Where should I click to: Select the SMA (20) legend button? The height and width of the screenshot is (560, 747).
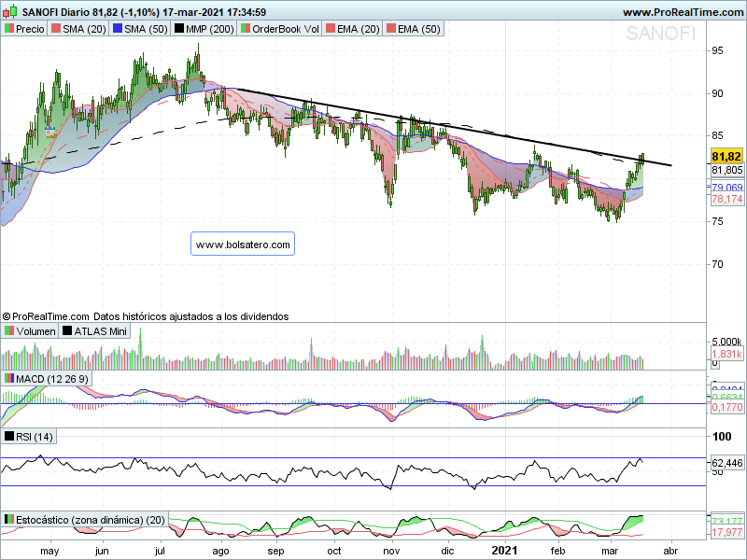pyautogui.click(x=78, y=29)
